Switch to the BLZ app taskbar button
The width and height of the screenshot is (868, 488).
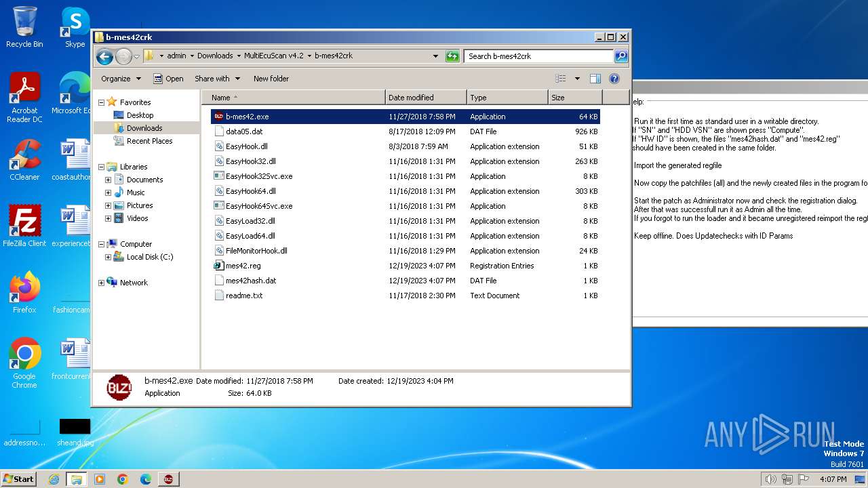click(168, 479)
